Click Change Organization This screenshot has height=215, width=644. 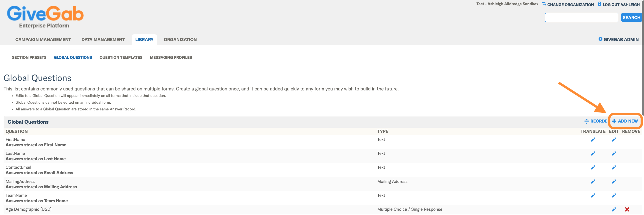568,4
